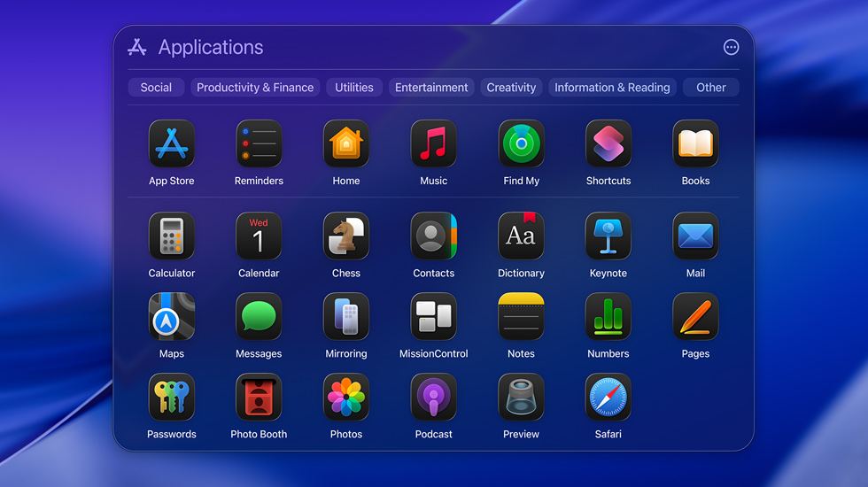Launch the Numbers app
The height and width of the screenshot is (487, 868).
point(608,317)
